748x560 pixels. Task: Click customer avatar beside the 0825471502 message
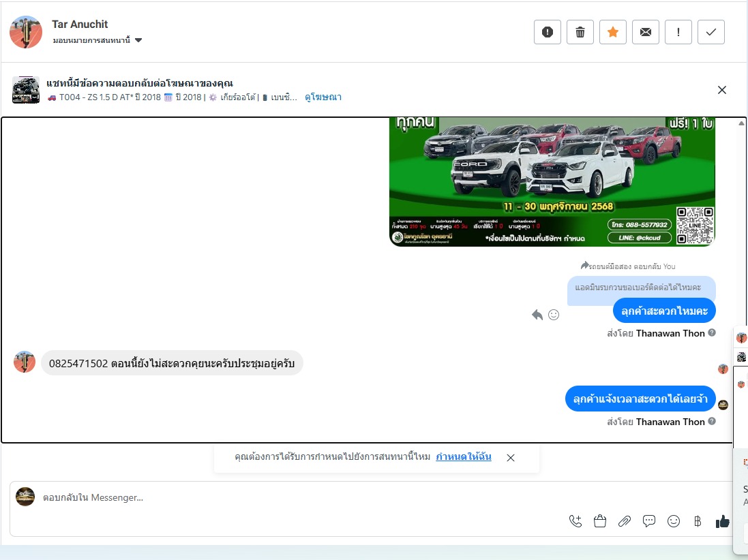[x=25, y=362]
